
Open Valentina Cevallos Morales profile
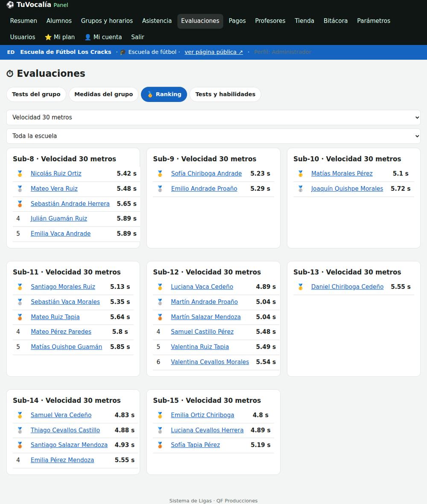coord(210,362)
